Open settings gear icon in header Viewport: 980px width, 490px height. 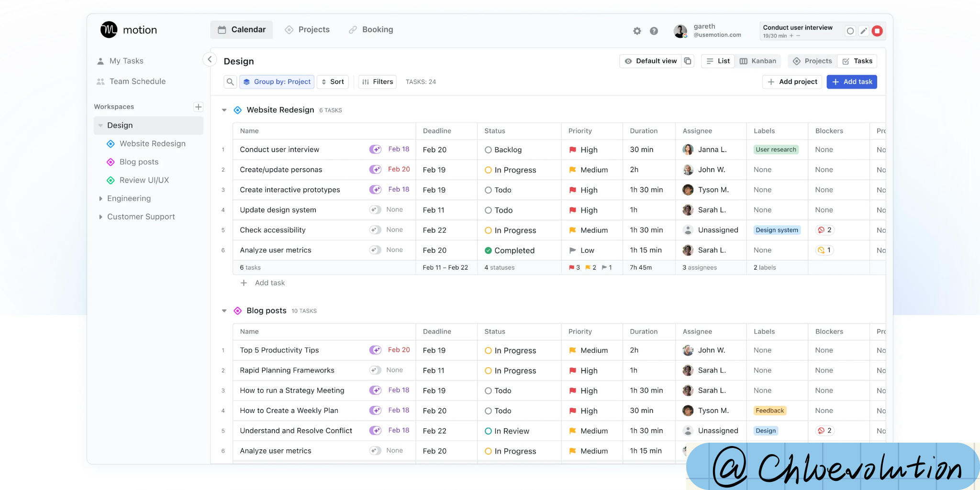[637, 31]
